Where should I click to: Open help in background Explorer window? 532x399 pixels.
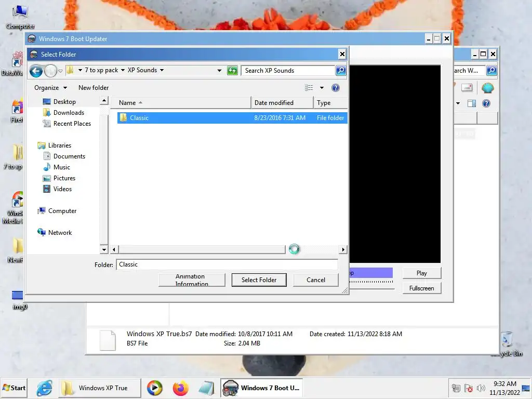point(486,103)
